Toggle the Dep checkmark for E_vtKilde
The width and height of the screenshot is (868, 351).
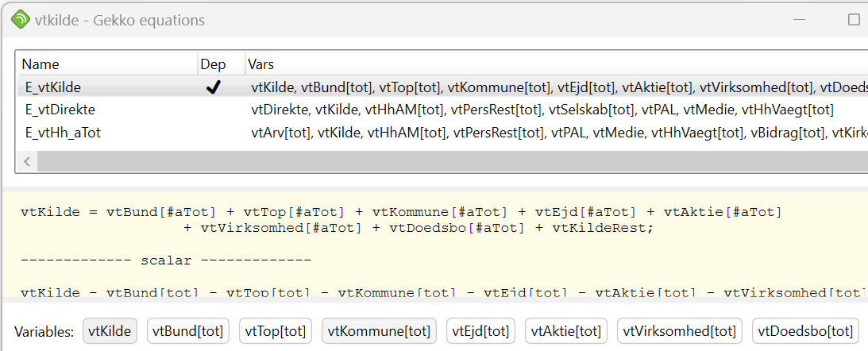coord(213,87)
